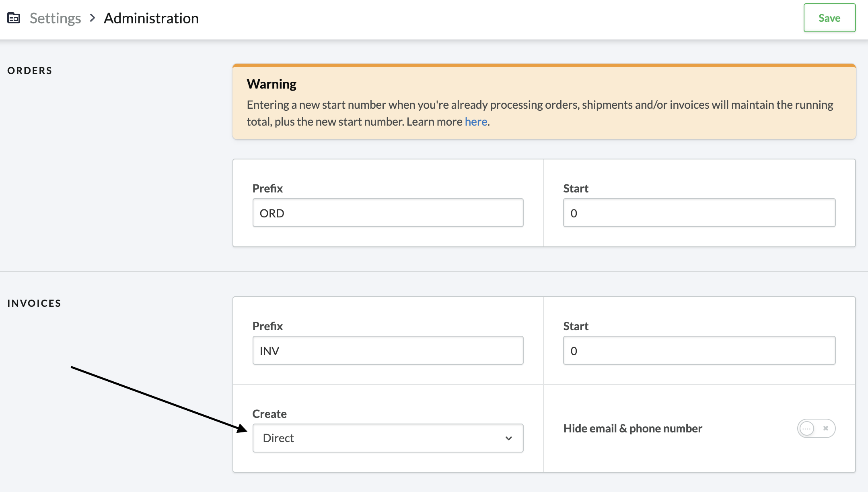The height and width of the screenshot is (492, 868).
Task: Click inside the ORD prefix field
Action: coord(387,213)
